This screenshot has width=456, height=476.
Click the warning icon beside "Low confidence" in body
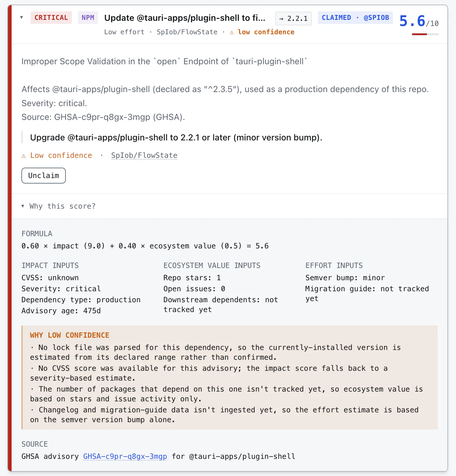[24, 156]
